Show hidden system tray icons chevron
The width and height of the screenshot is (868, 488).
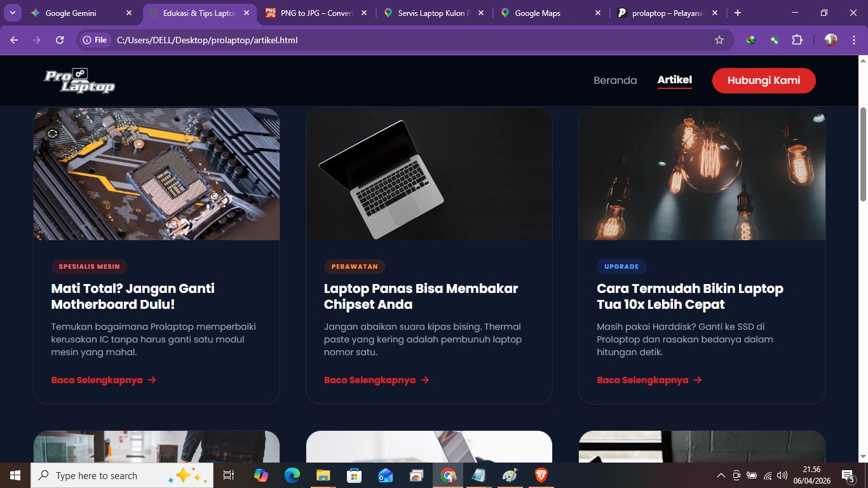point(721,475)
